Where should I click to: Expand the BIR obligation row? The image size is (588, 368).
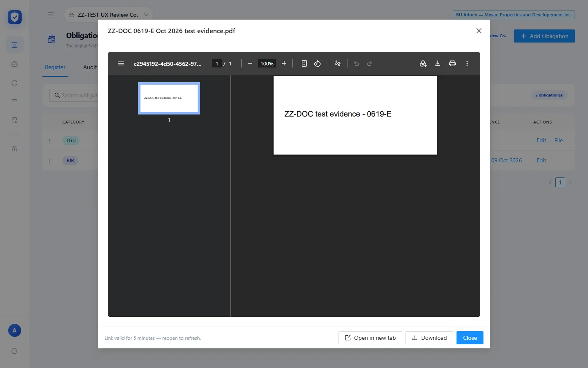click(49, 161)
